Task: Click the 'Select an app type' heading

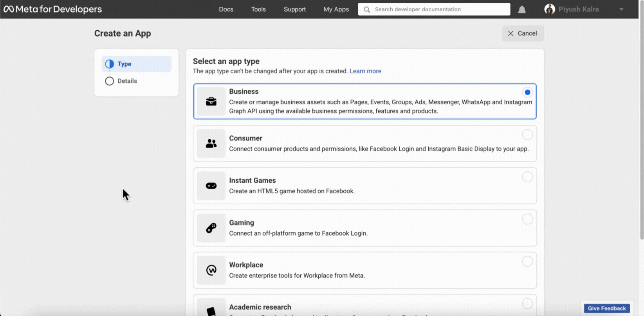Action: (x=226, y=61)
